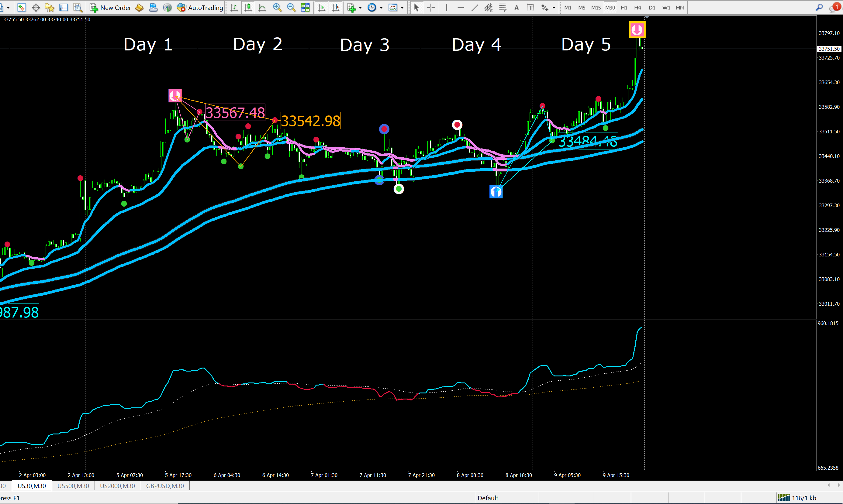
Task: Switch to the US500,M30 chart tab
Action: click(73, 486)
